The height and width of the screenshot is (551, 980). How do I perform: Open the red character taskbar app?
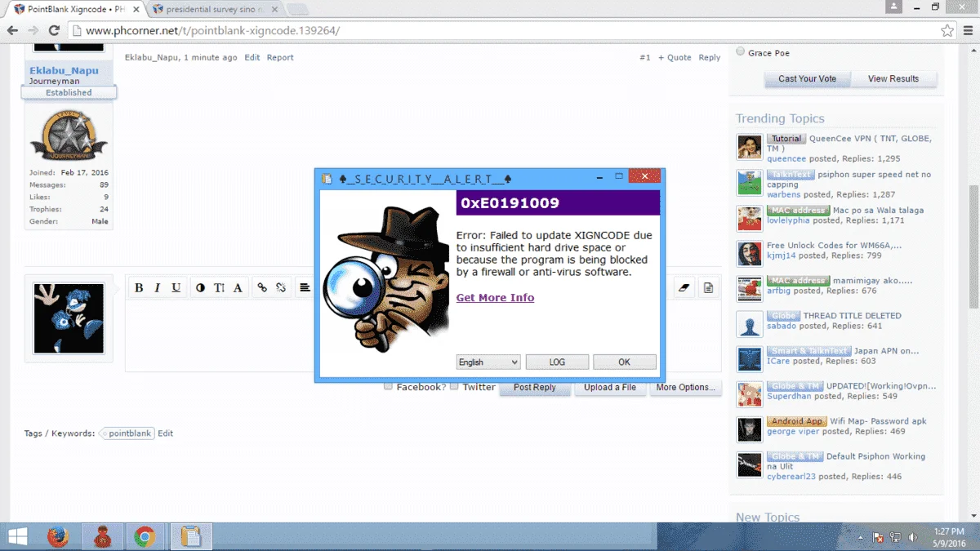102,537
